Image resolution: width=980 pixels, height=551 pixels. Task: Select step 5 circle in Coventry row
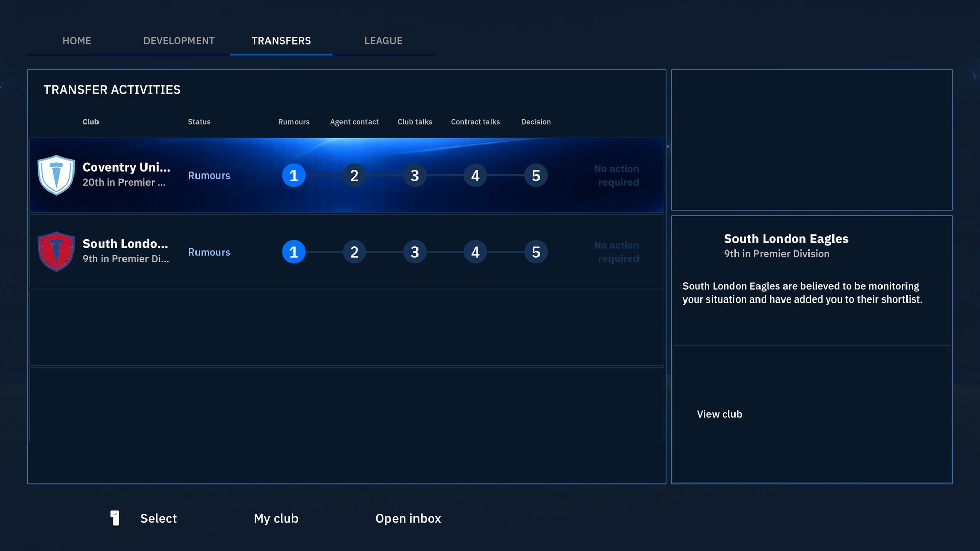(536, 176)
